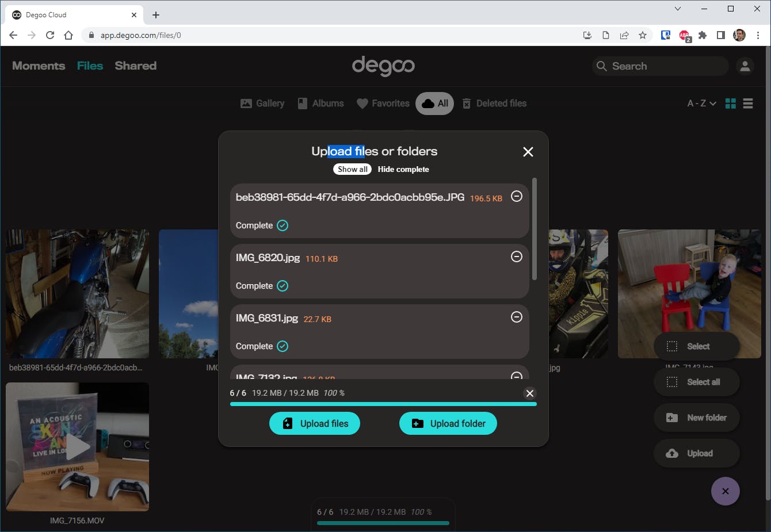The height and width of the screenshot is (532, 771).
Task: Show Favorites files
Action: click(383, 104)
